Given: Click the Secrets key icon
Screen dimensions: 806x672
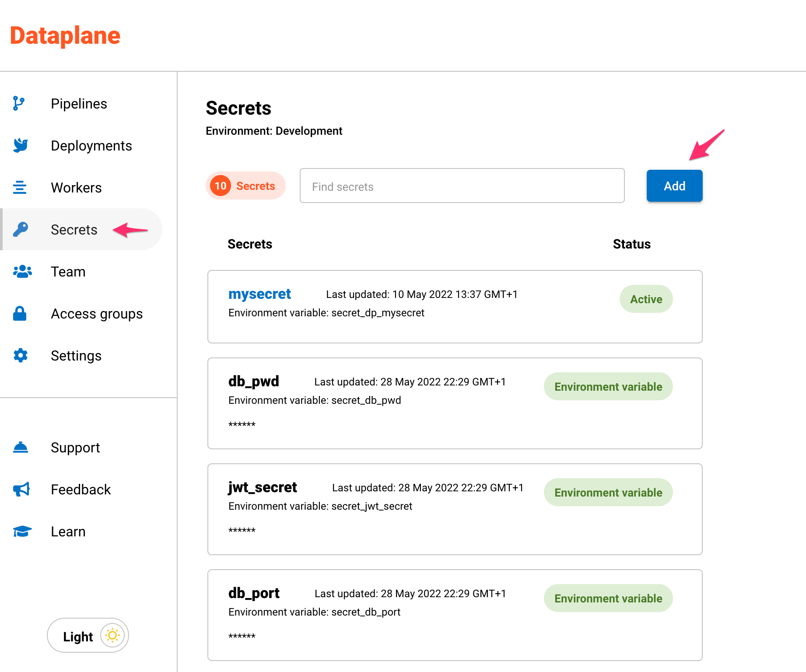Looking at the screenshot, I should point(21,229).
